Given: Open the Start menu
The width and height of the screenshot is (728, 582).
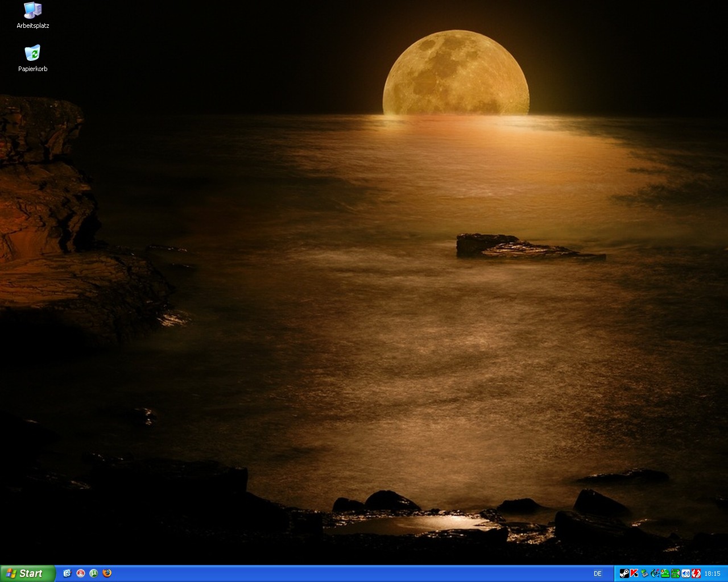Looking at the screenshot, I should pos(27,574).
